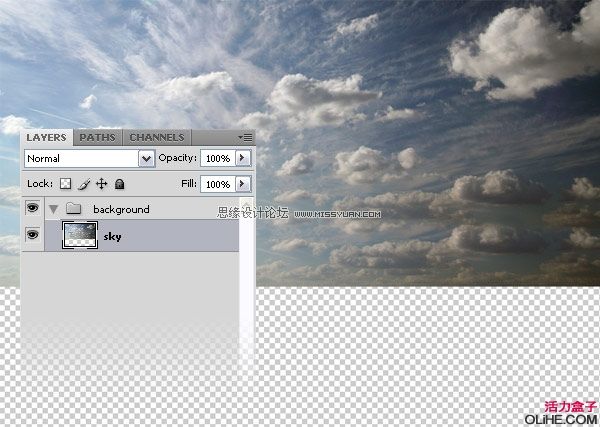
Task: Toggle Lock transparent pixels
Action: pos(65,184)
